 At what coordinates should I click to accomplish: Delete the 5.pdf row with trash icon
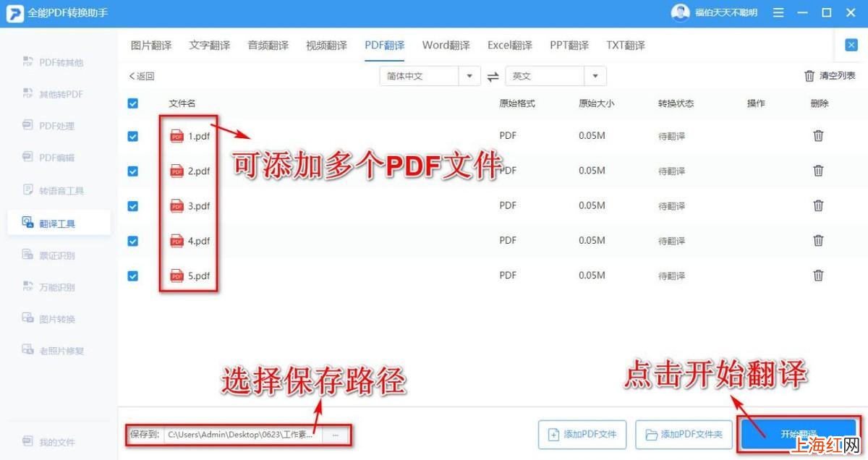pyautogui.click(x=818, y=275)
